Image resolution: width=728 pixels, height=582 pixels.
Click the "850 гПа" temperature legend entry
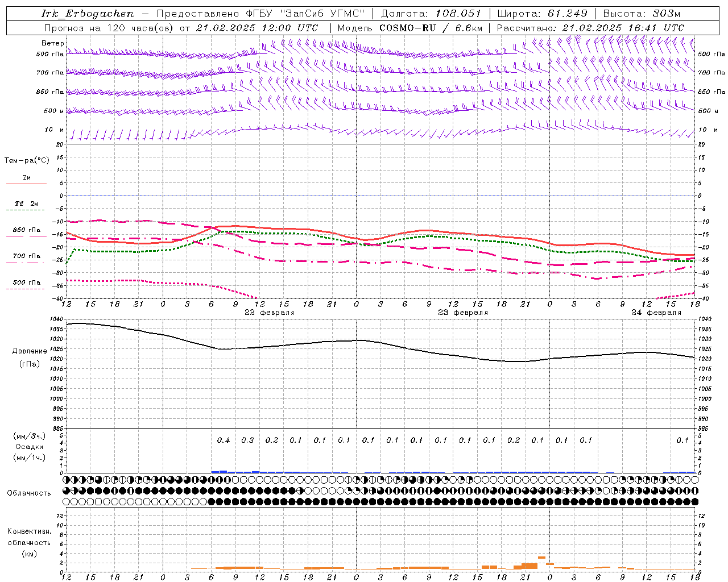tap(27, 230)
